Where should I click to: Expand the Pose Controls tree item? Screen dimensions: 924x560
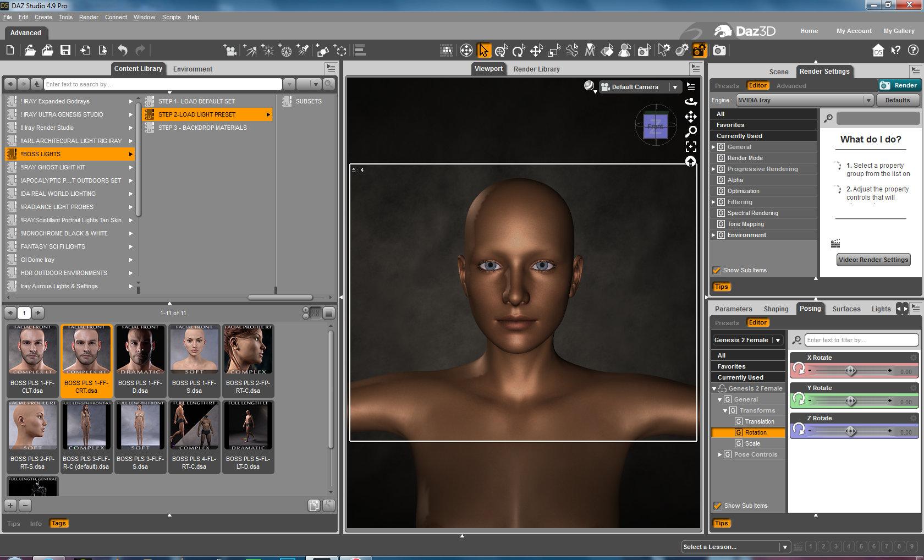tap(720, 454)
